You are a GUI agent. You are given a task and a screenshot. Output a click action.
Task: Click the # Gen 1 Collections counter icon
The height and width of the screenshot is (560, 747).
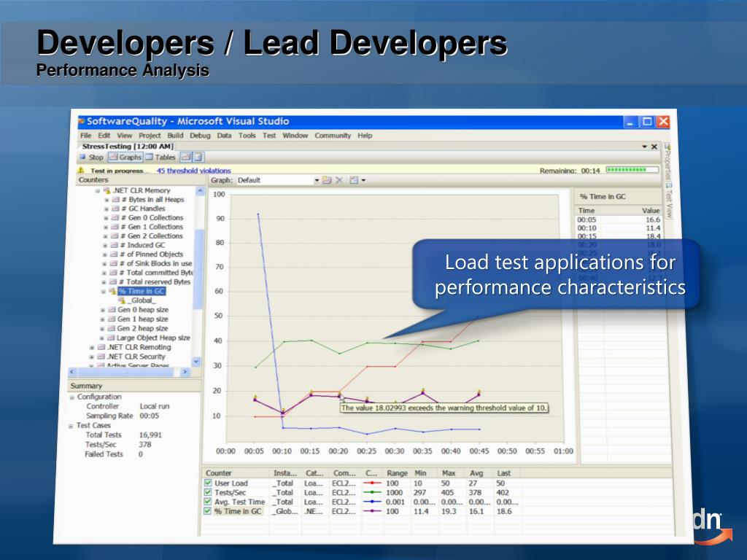click(x=115, y=227)
